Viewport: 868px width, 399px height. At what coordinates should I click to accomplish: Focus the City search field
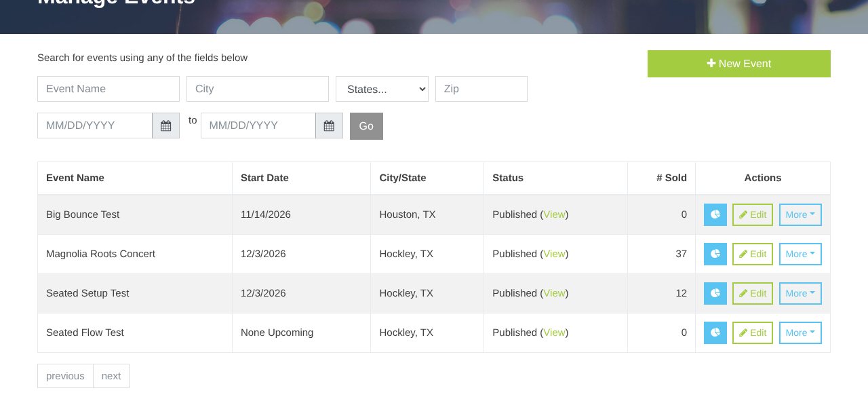click(x=258, y=89)
